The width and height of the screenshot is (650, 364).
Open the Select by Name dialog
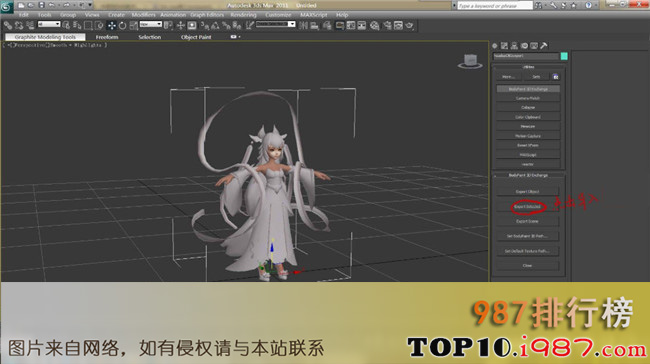[77, 26]
